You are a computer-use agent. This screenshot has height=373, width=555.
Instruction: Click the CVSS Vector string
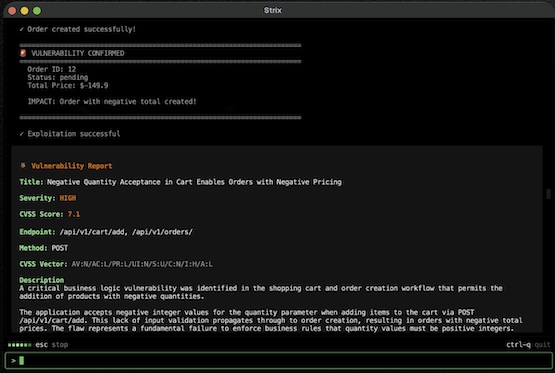(142, 264)
